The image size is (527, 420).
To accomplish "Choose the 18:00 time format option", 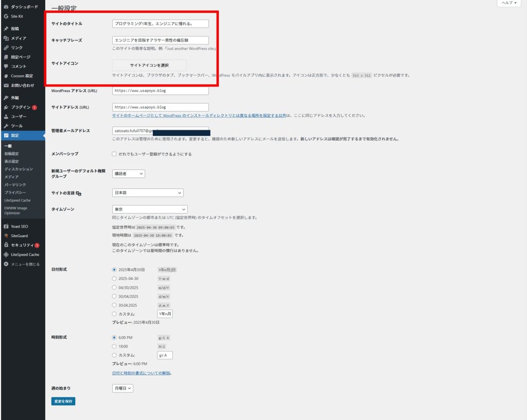I will 114,346.
